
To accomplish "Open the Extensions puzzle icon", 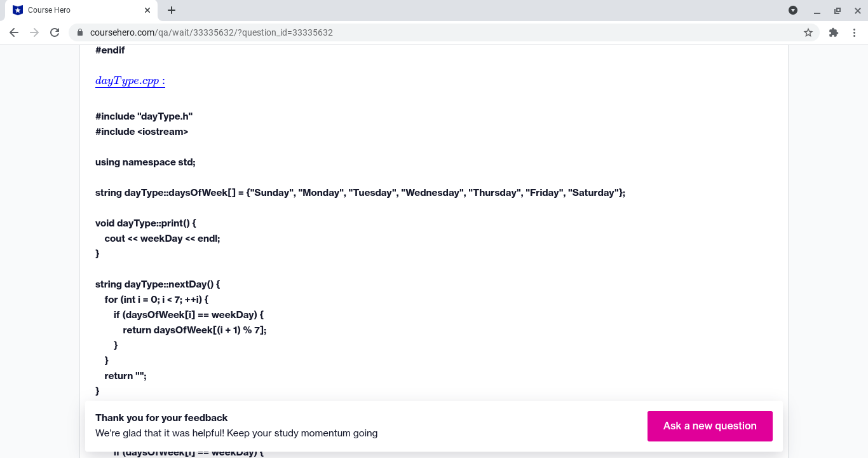I will pos(834,32).
